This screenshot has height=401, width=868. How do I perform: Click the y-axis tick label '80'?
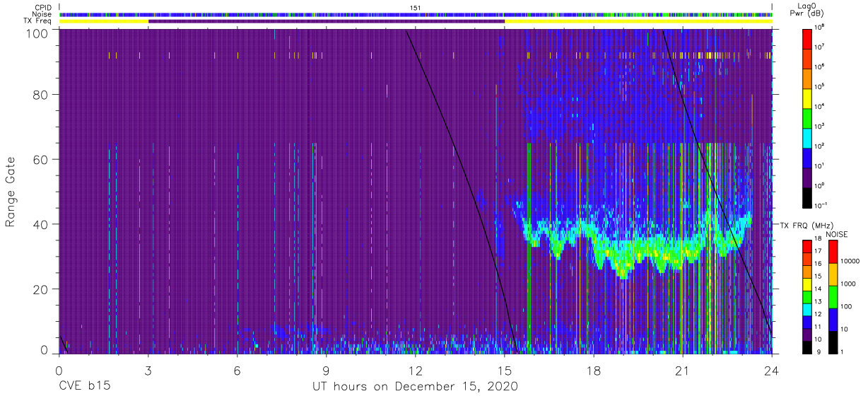click(42, 94)
